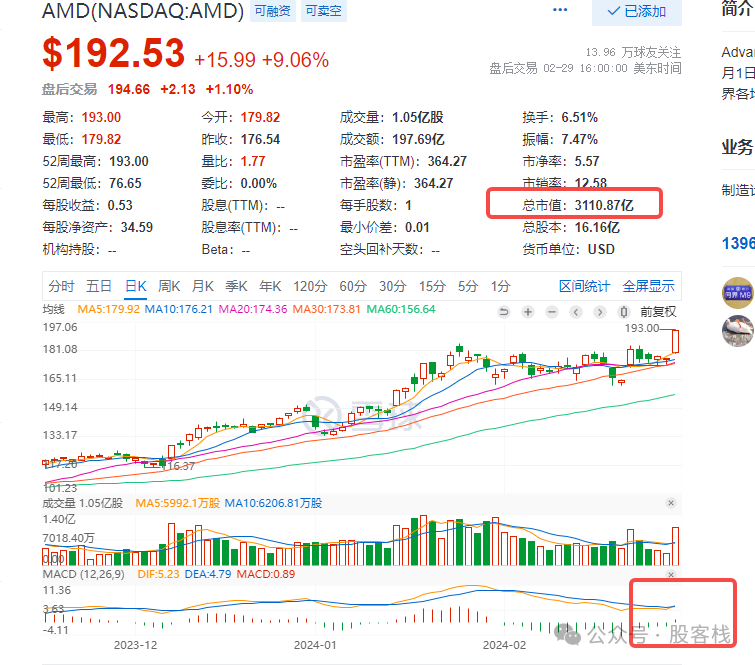Image resolution: width=755 pixels, height=665 pixels.
Task: Close the 成交量 volume indicator panel
Action: (x=671, y=503)
